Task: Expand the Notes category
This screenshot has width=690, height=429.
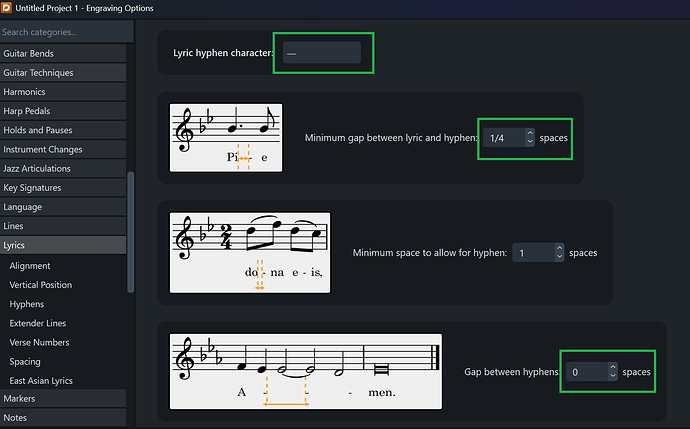Action: tap(63, 418)
